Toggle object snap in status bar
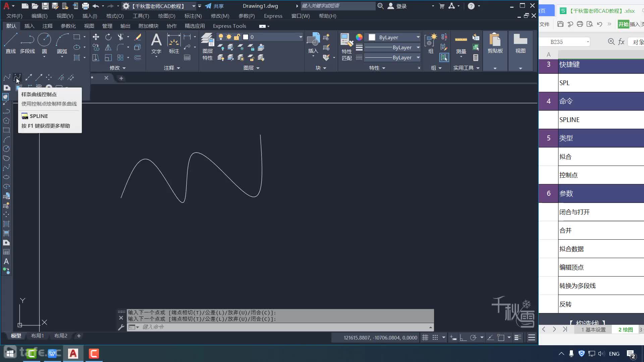Screen dimensions: 644x362 (x=501, y=338)
